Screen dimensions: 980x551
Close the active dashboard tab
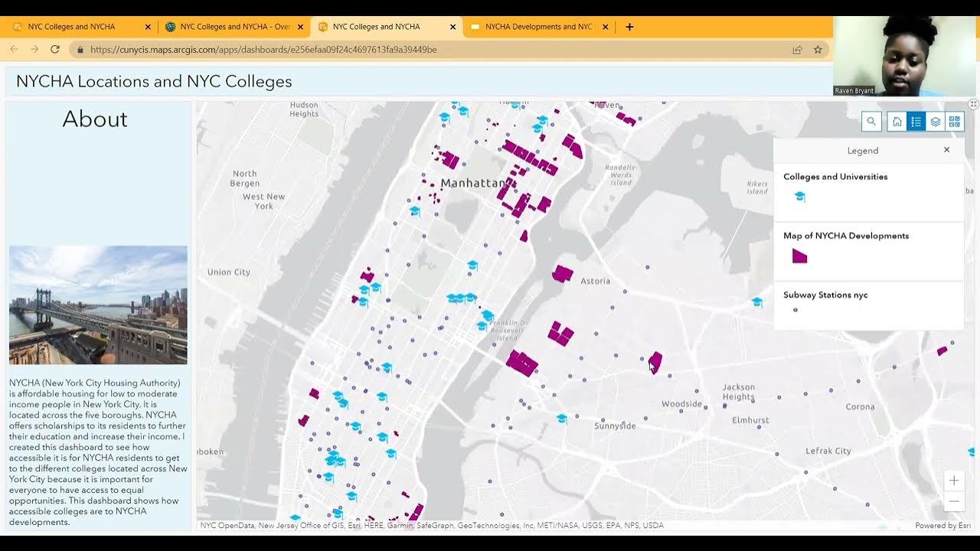452,27
